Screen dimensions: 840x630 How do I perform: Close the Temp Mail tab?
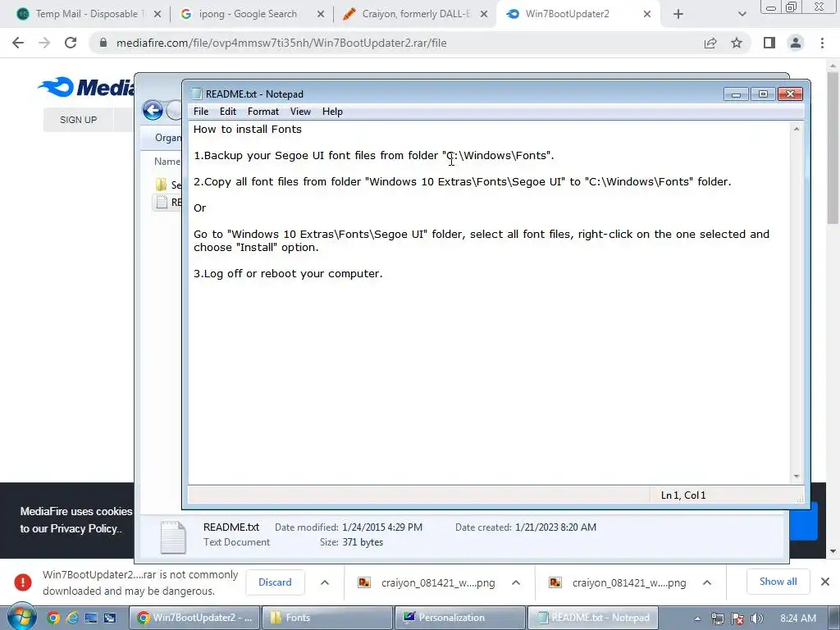pos(157,15)
